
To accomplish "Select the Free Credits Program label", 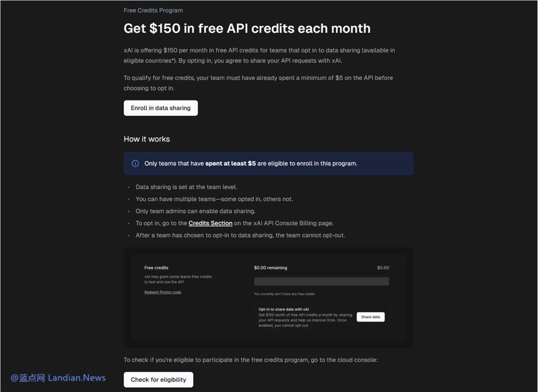I will pos(153,10).
